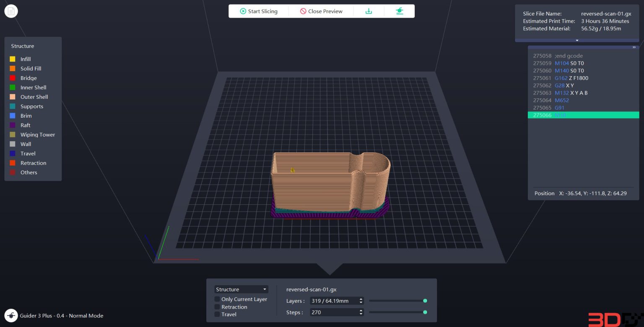The image size is (644, 327).
Task: Click the Structure legend panel title
Action: click(23, 46)
